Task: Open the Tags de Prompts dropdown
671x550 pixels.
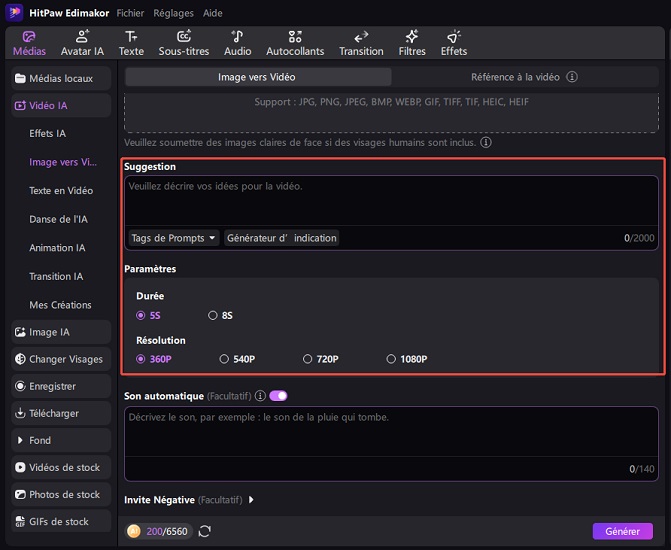Action: click(x=174, y=238)
